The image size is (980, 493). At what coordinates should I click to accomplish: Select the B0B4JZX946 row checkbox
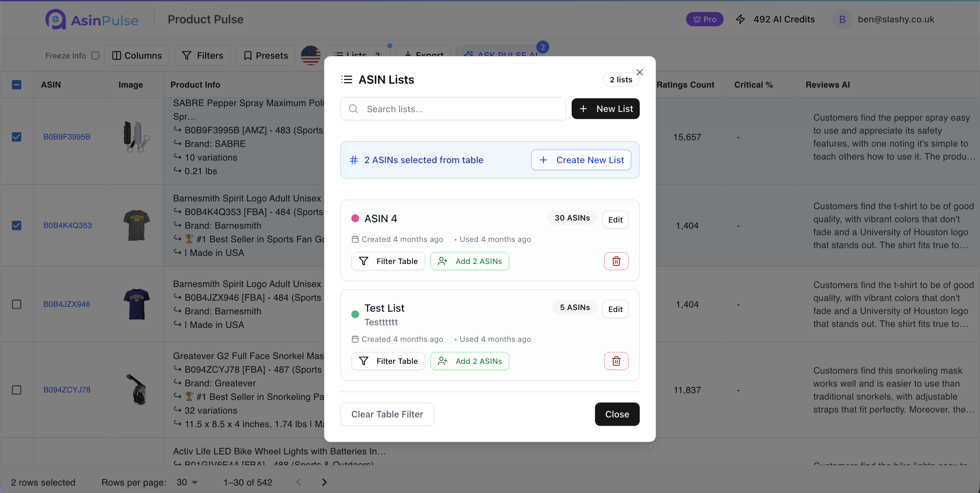point(16,304)
